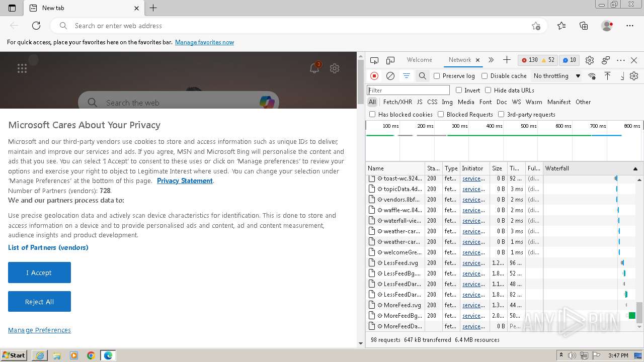This screenshot has width=644, height=362.
Task: Sort by Waterfall column arrow
Action: [x=635, y=168]
